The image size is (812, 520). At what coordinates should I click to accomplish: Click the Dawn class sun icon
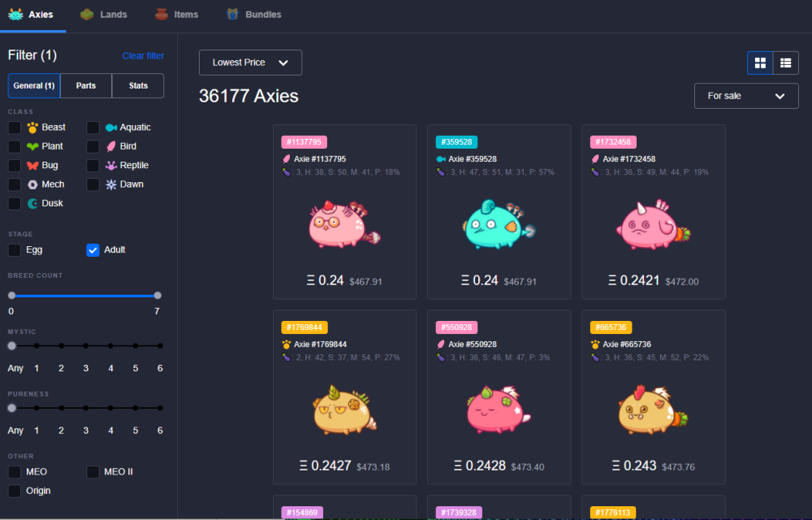[x=110, y=184]
